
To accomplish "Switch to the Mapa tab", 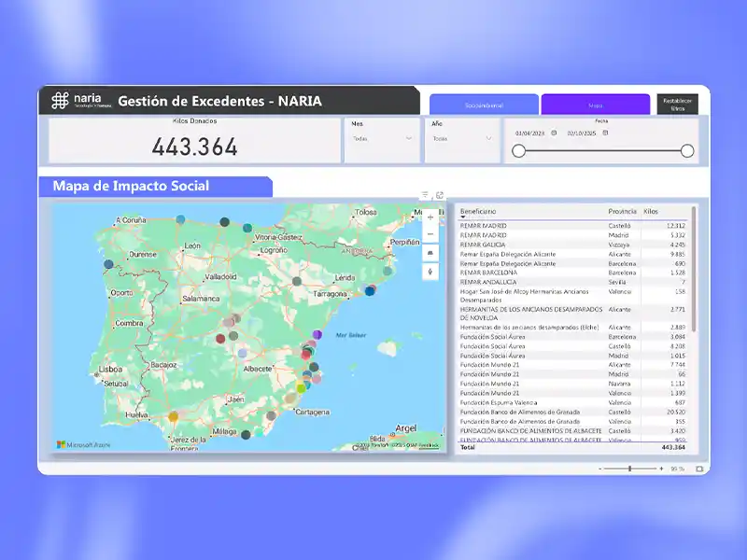I will (596, 105).
